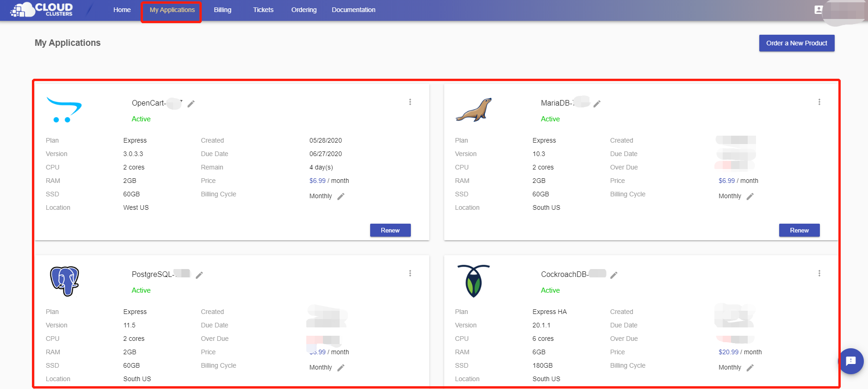Edit CockroachDB billing cycle pencil

pyautogui.click(x=750, y=368)
